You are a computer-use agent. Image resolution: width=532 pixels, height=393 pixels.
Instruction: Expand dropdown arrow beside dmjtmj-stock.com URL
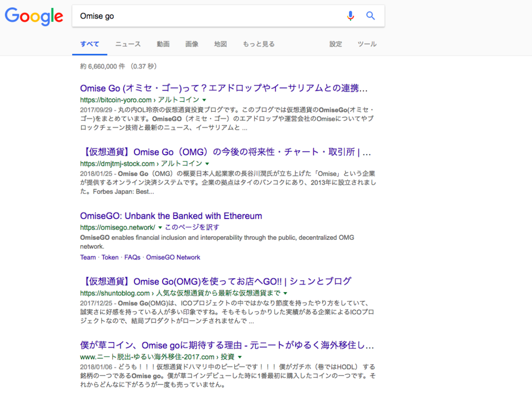207,164
